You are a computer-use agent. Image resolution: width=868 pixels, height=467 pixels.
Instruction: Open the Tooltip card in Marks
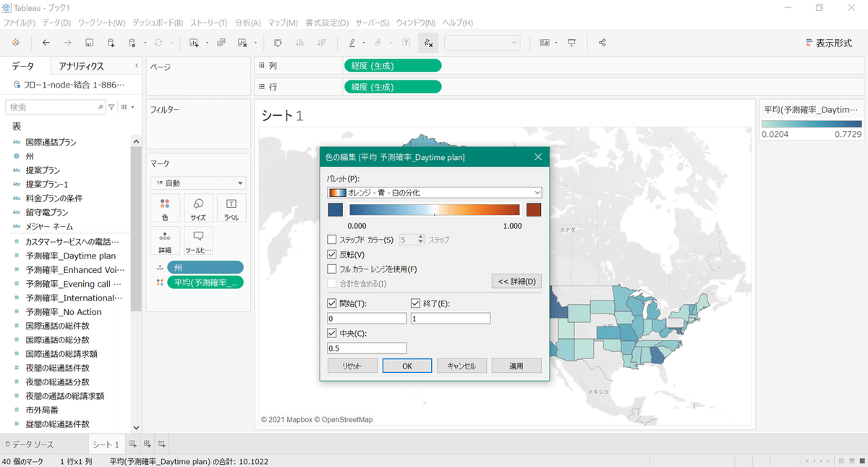(x=197, y=241)
